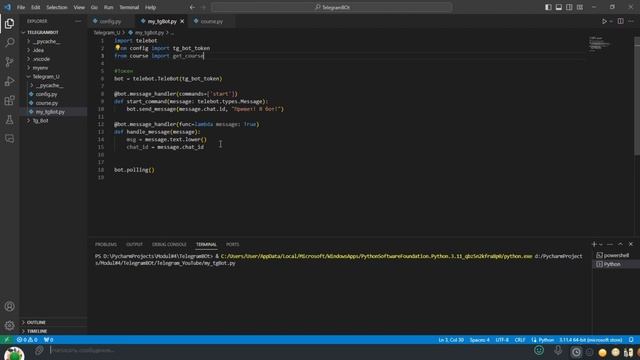The width and height of the screenshot is (640, 360).
Task: Switch to the DEBUG CONSOLE tab
Action: click(x=169, y=244)
